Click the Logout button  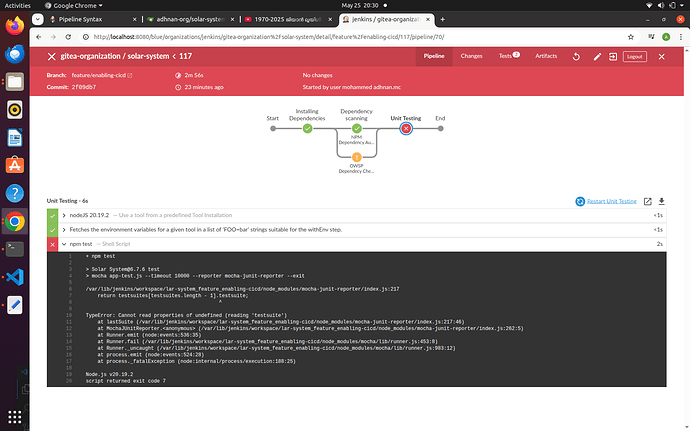635,57
